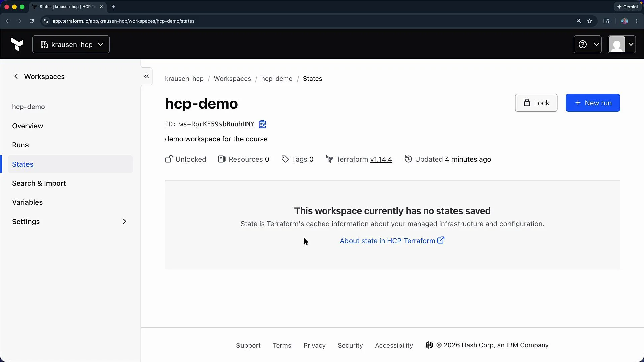The width and height of the screenshot is (644, 362).
Task: Reload the browser page
Action: point(32,21)
